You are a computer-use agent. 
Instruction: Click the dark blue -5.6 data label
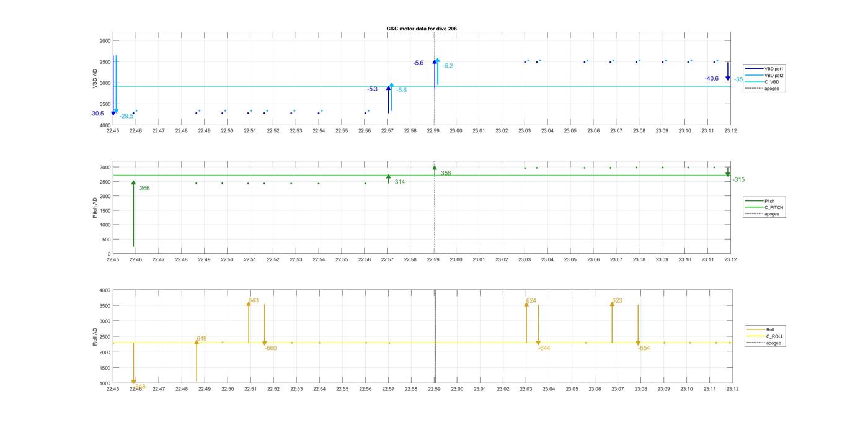pos(418,63)
